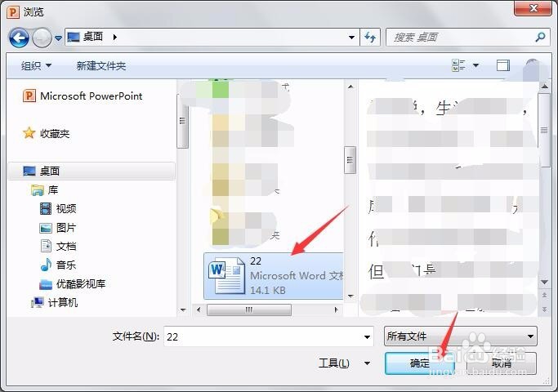Click the blue Back navigation arrow
Screen dimensions: 558x392
click(x=19, y=38)
